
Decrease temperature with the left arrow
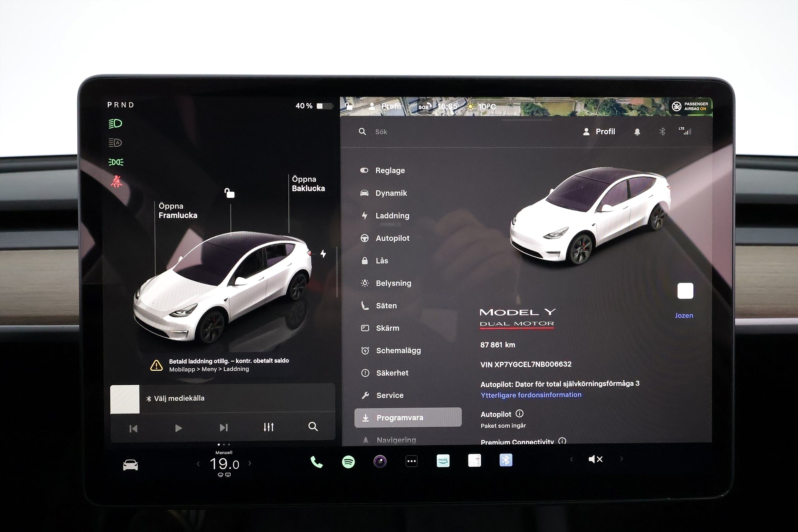click(x=198, y=464)
